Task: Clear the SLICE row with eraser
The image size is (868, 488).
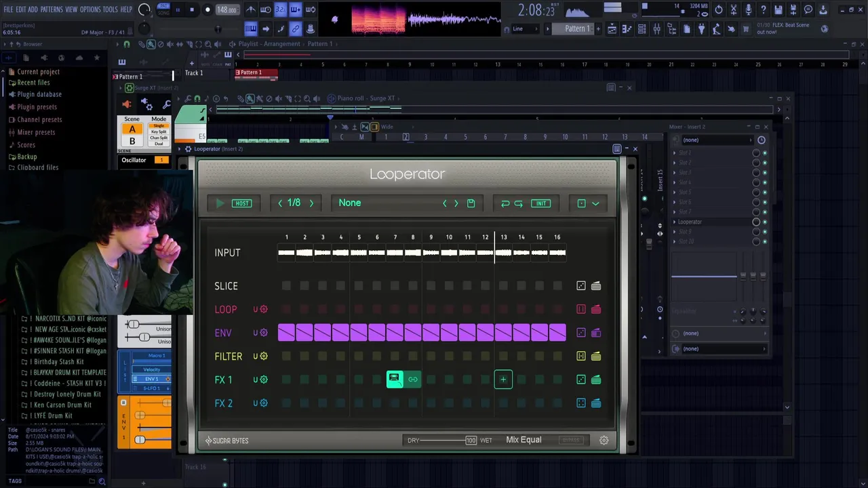Action: coord(596,286)
